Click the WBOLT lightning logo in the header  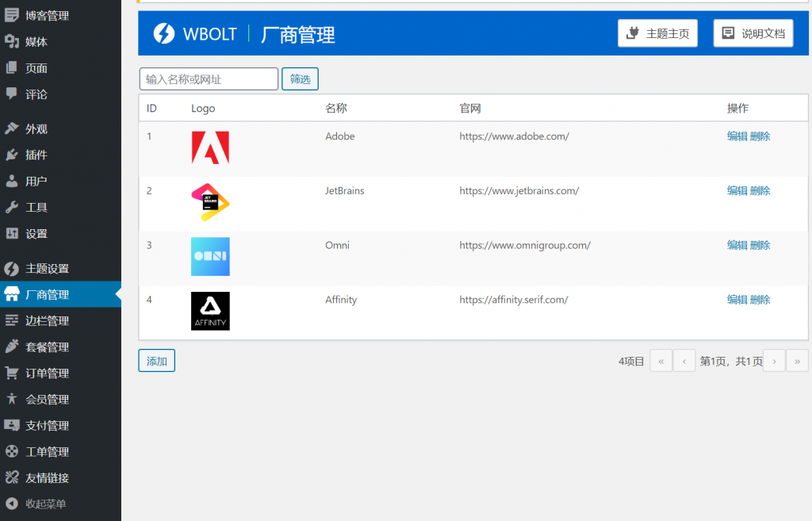(163, 33)
